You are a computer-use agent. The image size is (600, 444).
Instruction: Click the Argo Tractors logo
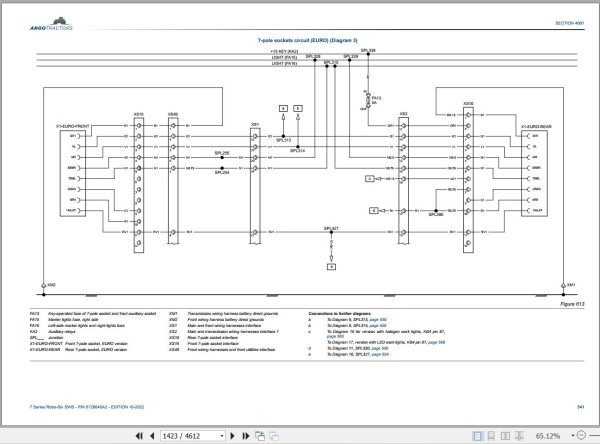(x=51, y=24)
